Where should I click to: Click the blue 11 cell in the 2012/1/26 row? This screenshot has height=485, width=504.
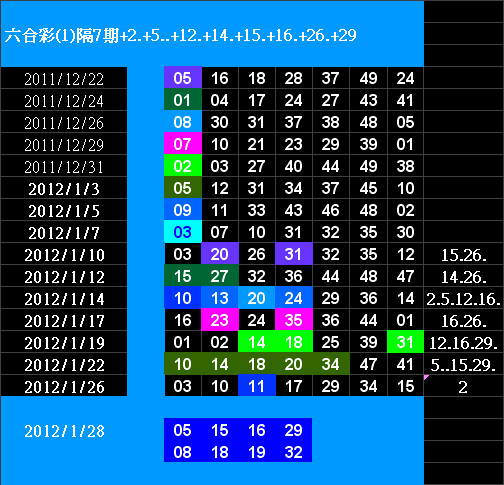coord(257,386)
